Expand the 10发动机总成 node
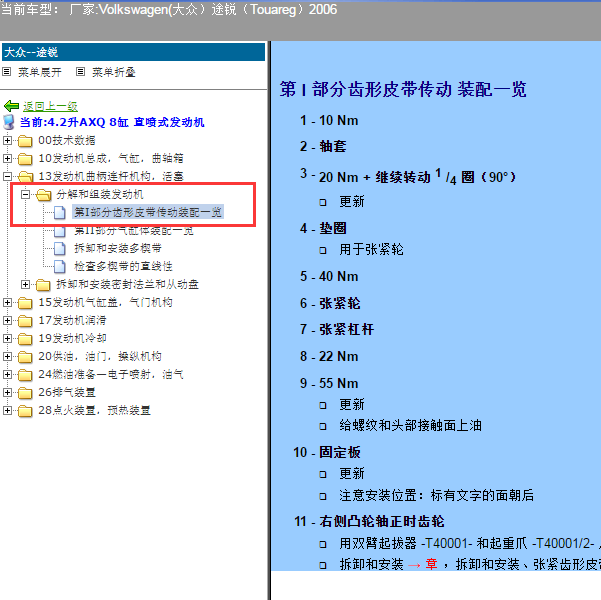Screen dimensions: 601x600 tap(7, 158)
